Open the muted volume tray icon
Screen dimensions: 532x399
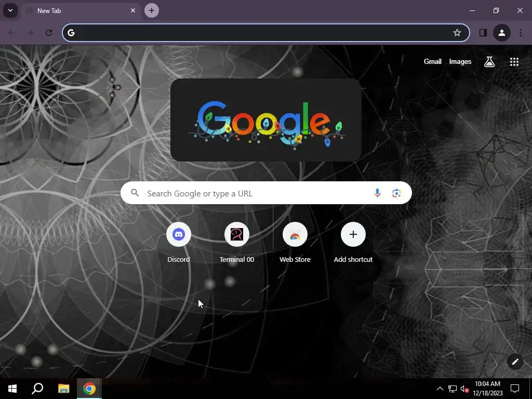[x=464, y=389]
